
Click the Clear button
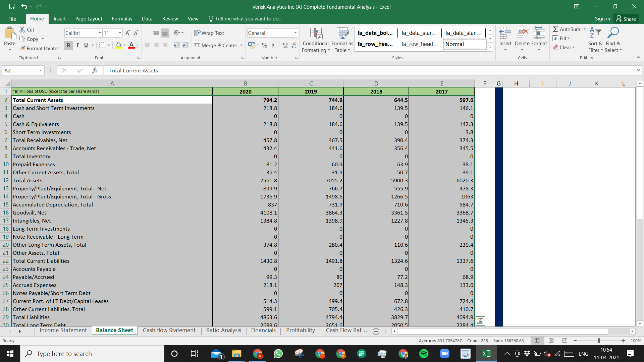coord(564,48)
